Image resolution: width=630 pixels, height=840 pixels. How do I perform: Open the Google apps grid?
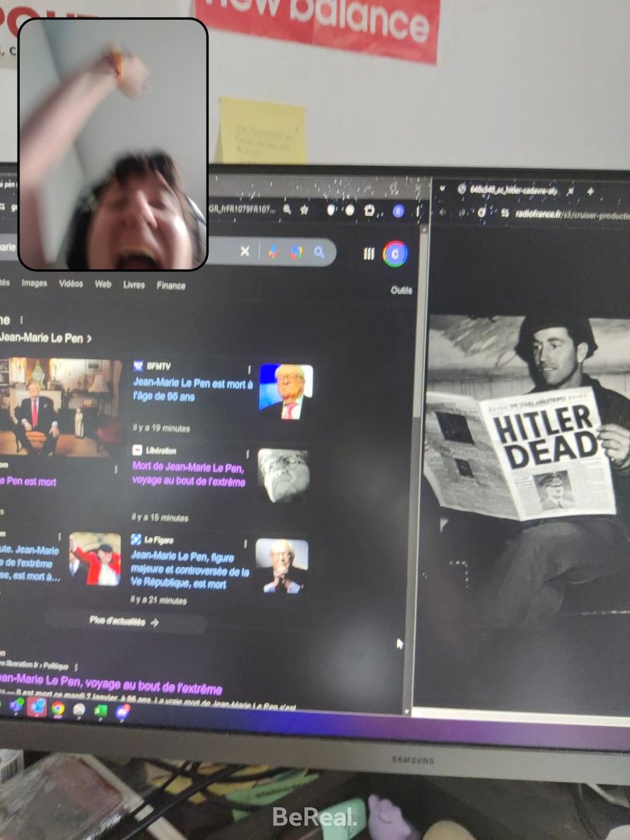(368, 253)
